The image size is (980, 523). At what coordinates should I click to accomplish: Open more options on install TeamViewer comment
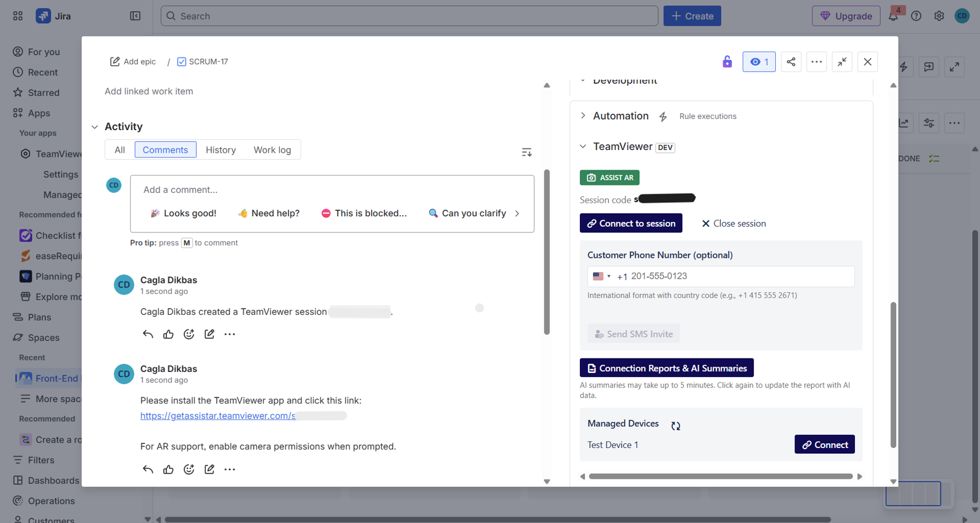click(230, 470)
